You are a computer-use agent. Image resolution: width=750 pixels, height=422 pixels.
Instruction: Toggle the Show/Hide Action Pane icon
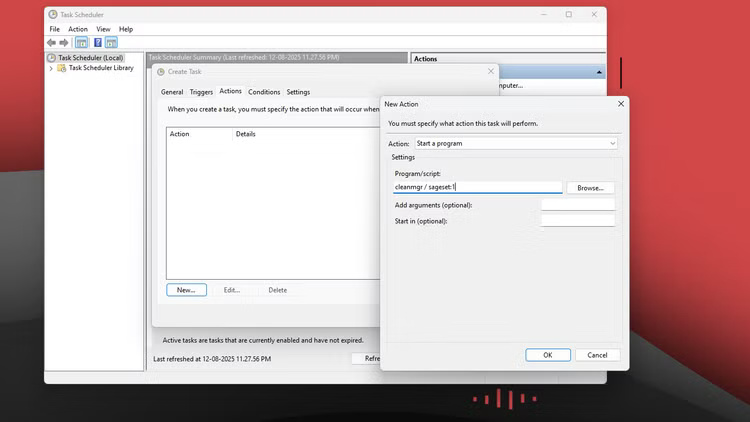tap(112, 43)
